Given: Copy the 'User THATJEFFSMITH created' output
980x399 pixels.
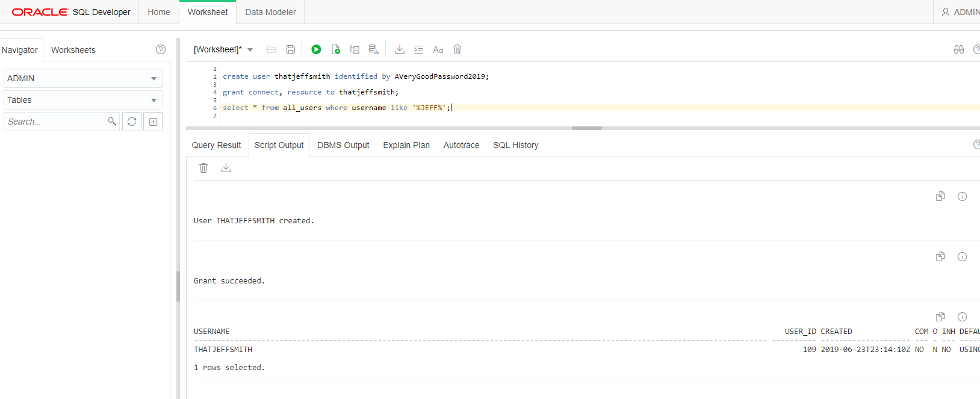Looking at the screenshot, I should (x=940, y=196).
